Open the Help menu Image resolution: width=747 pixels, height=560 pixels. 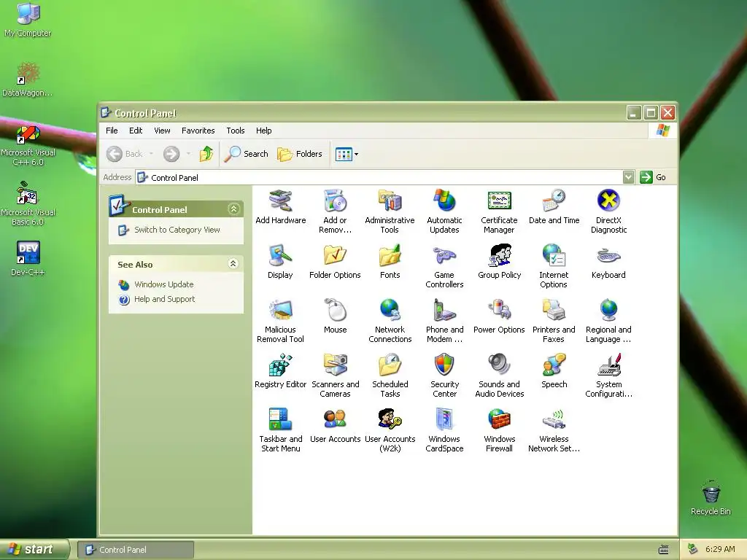pyautogui.click(x=263, y=131)
